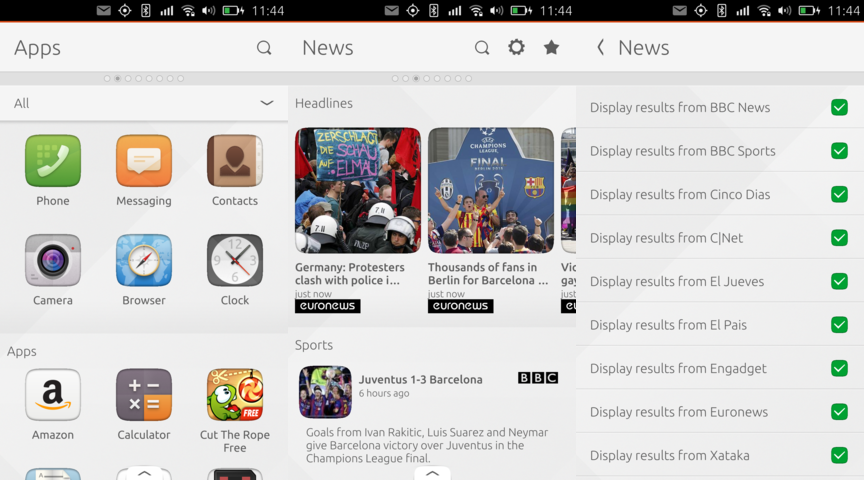Uncheck Display results from Xataka
Screen dimensions: 864x480
point(839,455)
